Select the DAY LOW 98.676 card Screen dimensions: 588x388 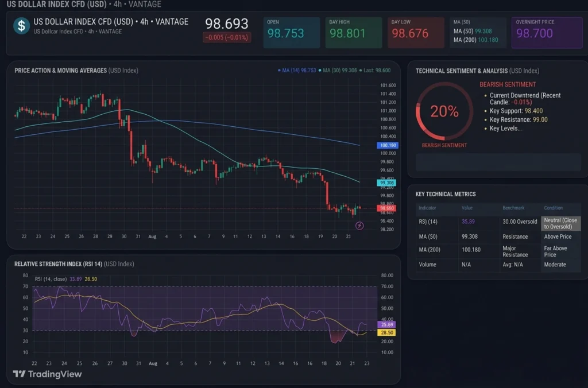416,33
